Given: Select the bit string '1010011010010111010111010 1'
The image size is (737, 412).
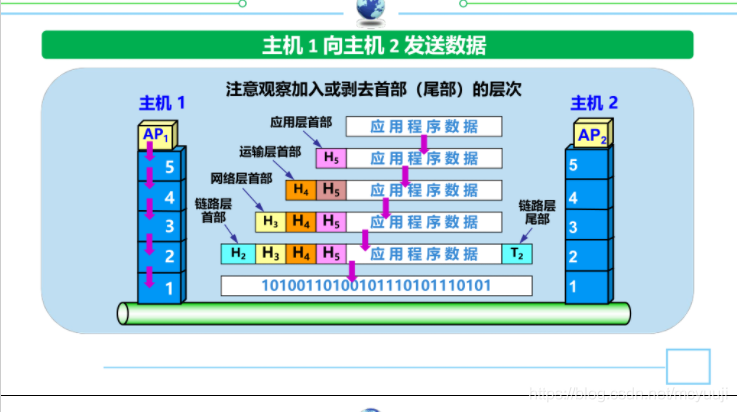Looking at the screenshot, I should pyautogui.click(x=376, y=286).
